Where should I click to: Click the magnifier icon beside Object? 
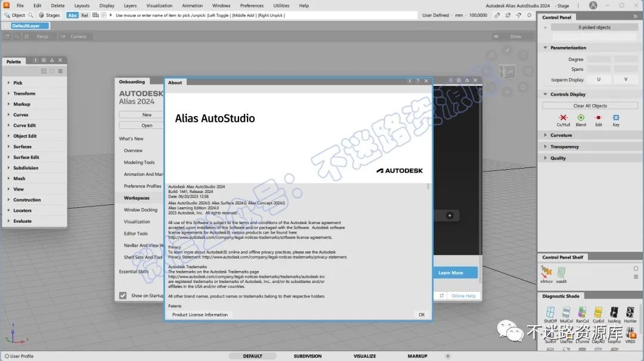30,15
